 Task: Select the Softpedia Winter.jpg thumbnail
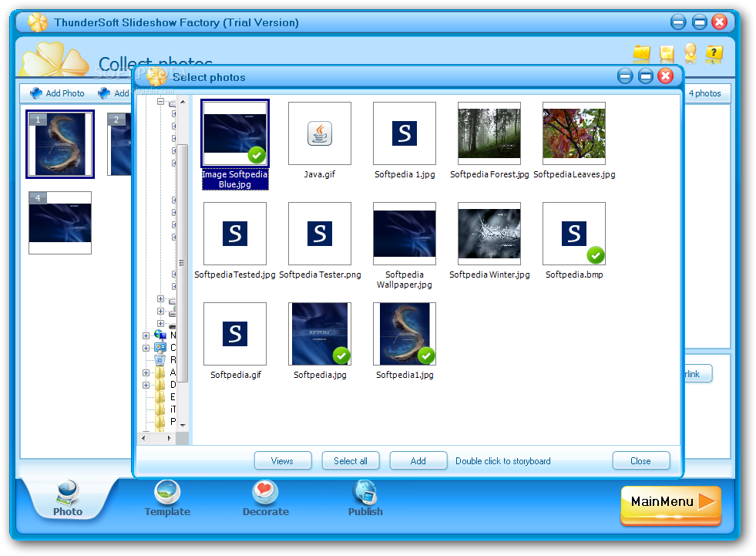click(x=489, y=234)
